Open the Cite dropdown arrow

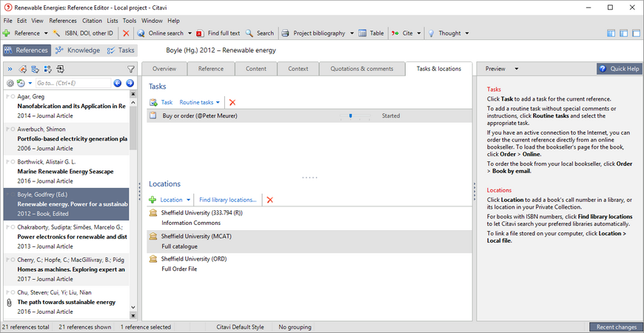[x=419, y=33]
